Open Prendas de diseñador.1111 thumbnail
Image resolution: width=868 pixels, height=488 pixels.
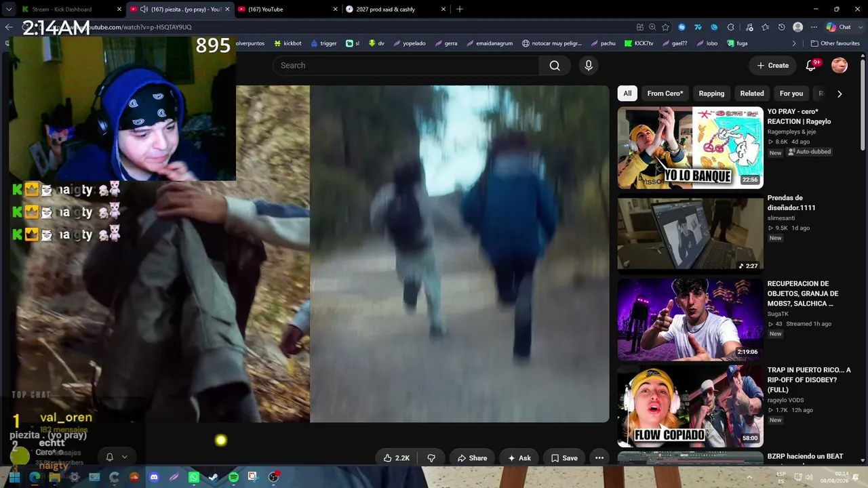tap(690, 234)
